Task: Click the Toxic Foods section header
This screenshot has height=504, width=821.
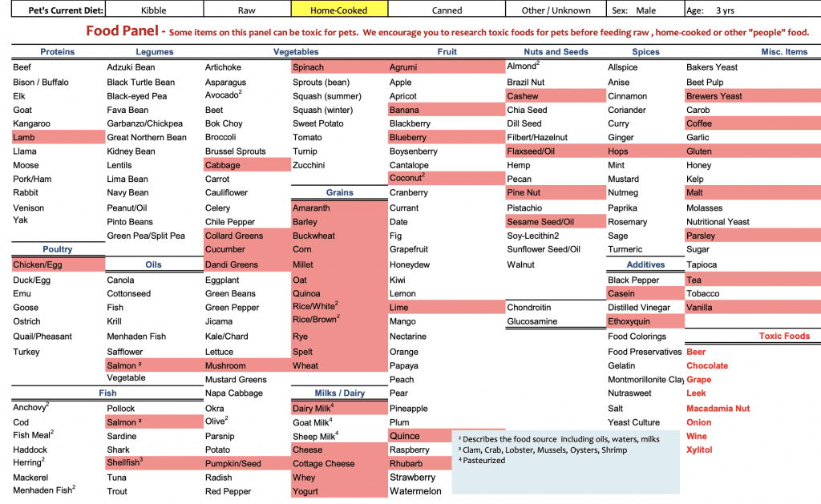Action: pyautogui.click(x=784, y=336)
